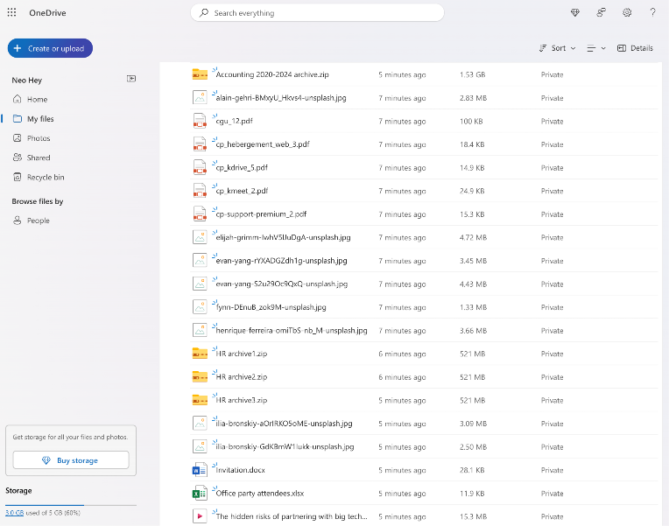
Task: Open The hidden risks of partnering file name
Action: coord(291,517)
